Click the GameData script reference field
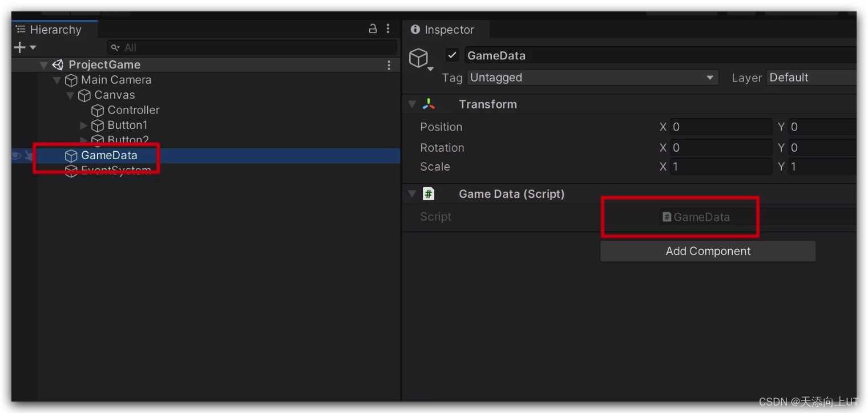This screenshot has width=868, height=413. tap(757, 217)
